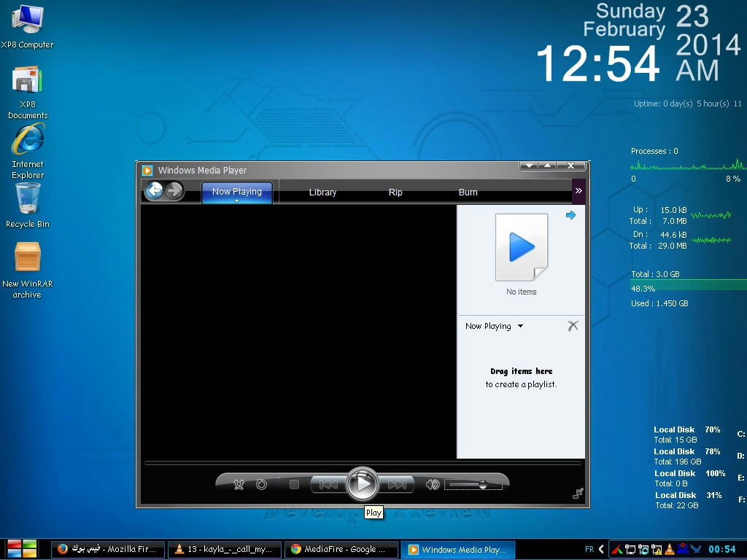Click the Local Disk D: 78% entry
The width and height of the screenshot is (747, 560).
(699, 456)
